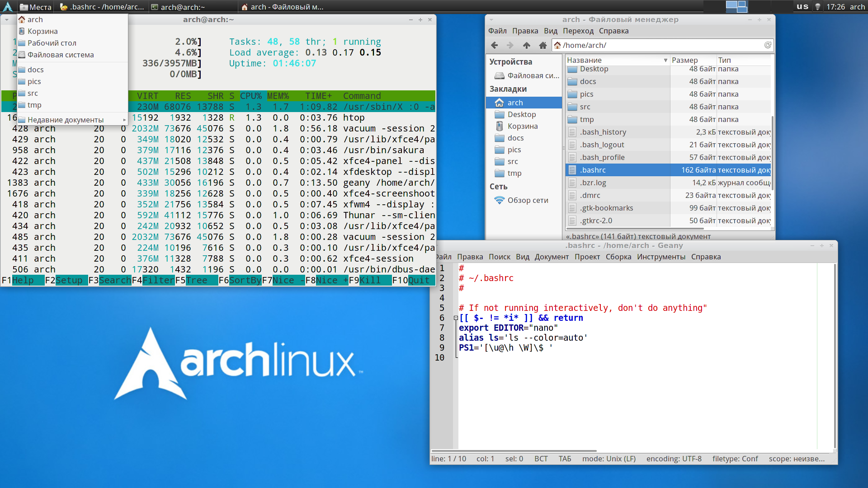The height and width of the screenshot is (488, 868).
Task: Choose pics folder in Places menu
Action: [72, 81]
